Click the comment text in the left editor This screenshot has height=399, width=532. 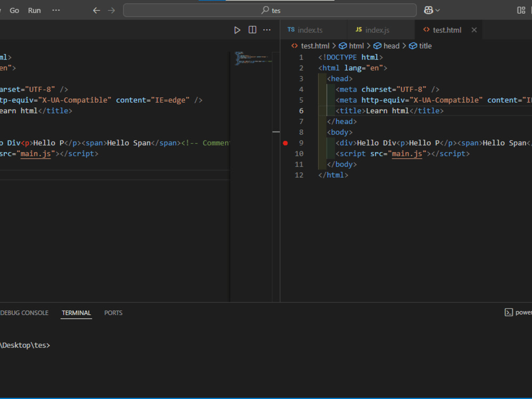coord(205,143)
